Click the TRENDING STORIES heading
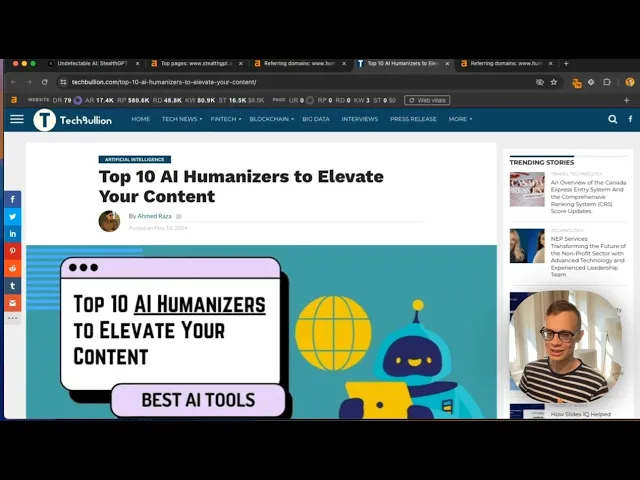640x480 pixels. click(542, 162)
